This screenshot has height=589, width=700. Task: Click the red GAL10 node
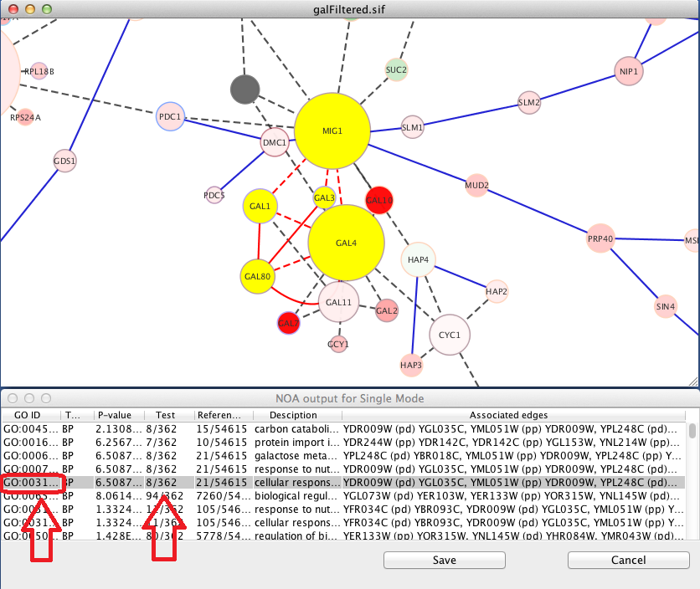(379, 201)
